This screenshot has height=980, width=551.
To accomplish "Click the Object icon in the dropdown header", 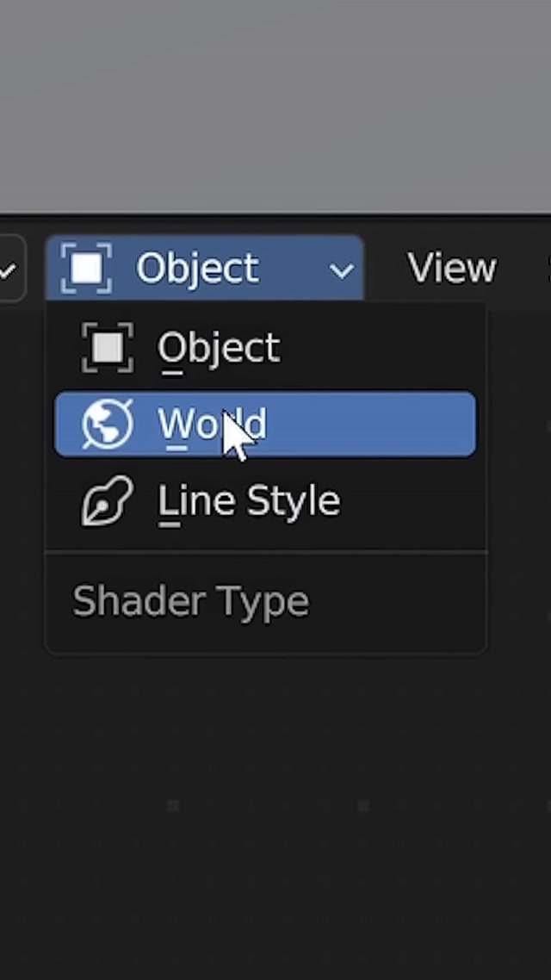I will 86,269.
